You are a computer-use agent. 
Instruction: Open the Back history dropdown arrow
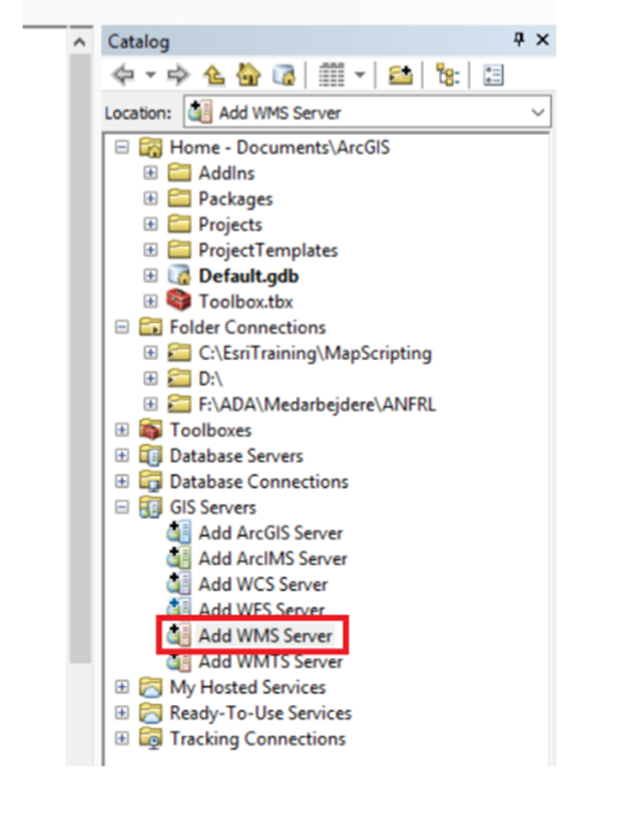click(x=151, y=75)
